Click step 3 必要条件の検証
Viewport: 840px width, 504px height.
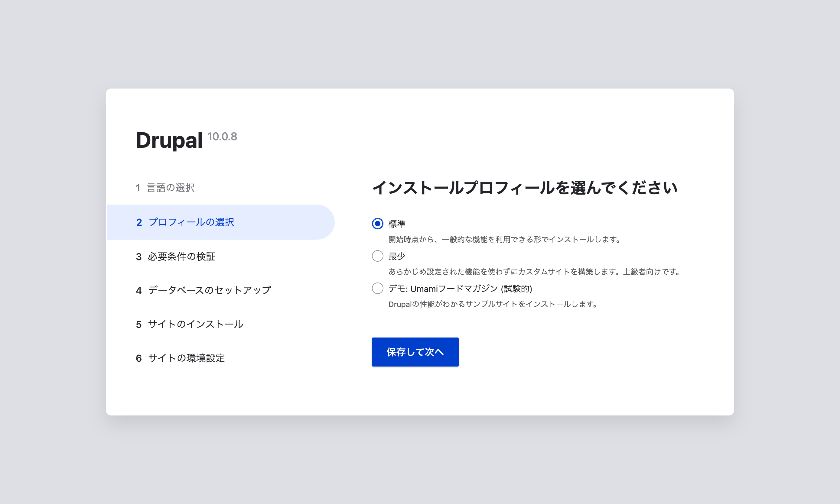click(176, 257)
